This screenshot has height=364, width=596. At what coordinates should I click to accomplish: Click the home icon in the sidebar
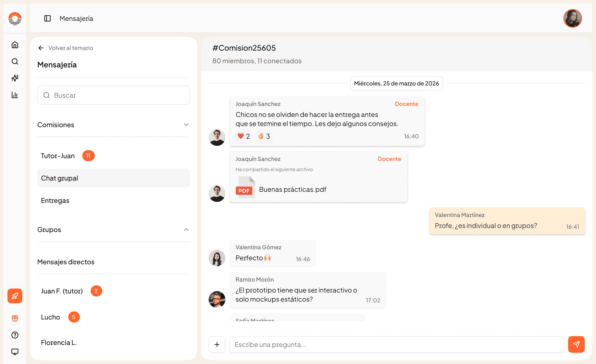coord(15,45)
